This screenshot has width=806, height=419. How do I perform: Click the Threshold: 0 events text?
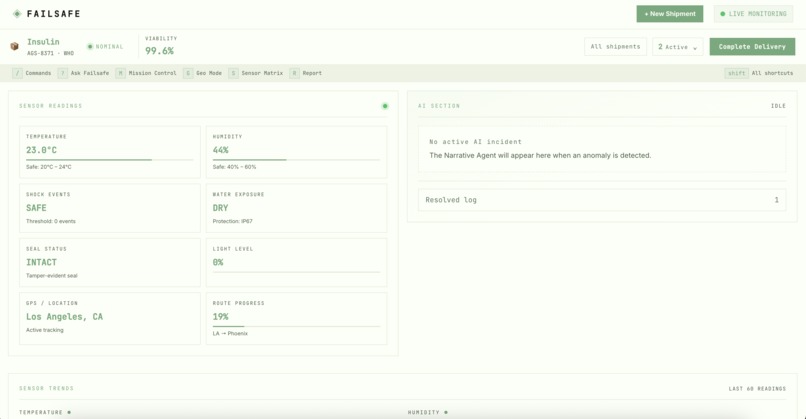point(51,222)
